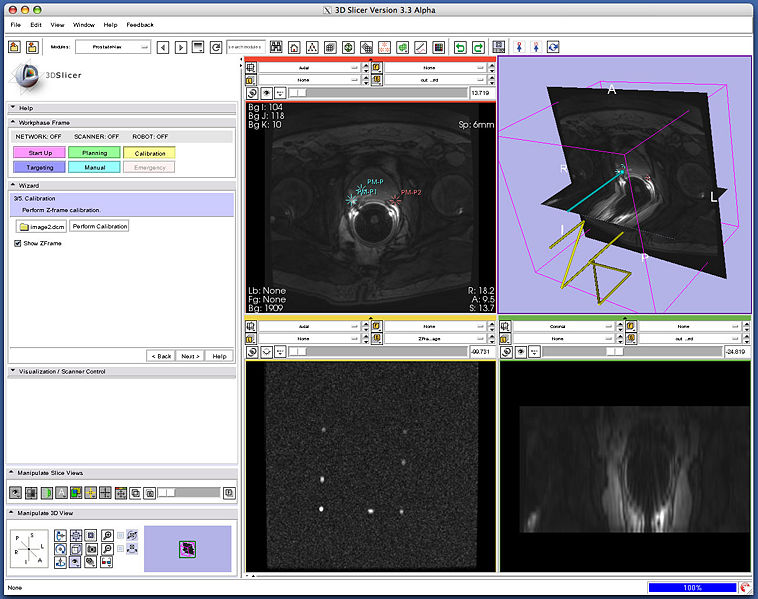Click the Planning workphase button
The image size is (758, 599).
(x=94, y=153)
